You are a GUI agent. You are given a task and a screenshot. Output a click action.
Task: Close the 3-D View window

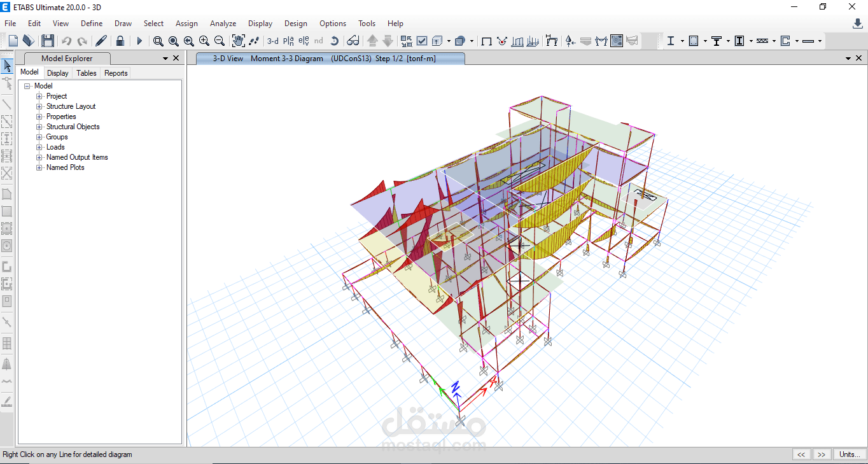[859, 58]
